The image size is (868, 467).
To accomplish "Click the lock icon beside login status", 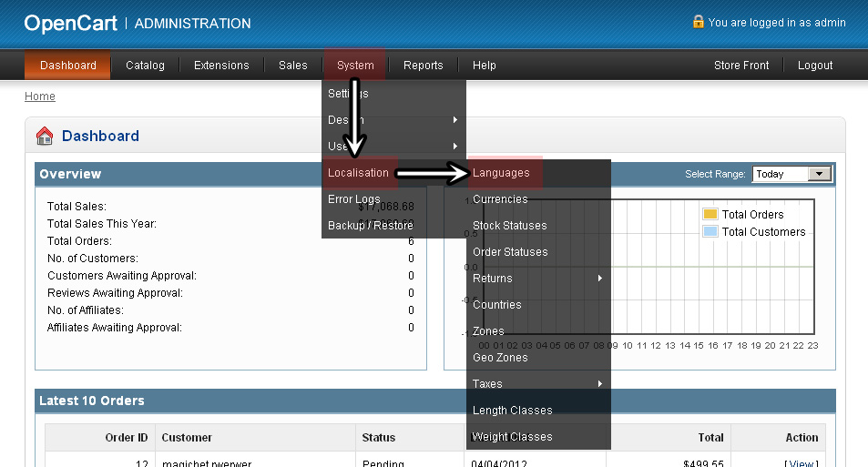I will (698, 22).
